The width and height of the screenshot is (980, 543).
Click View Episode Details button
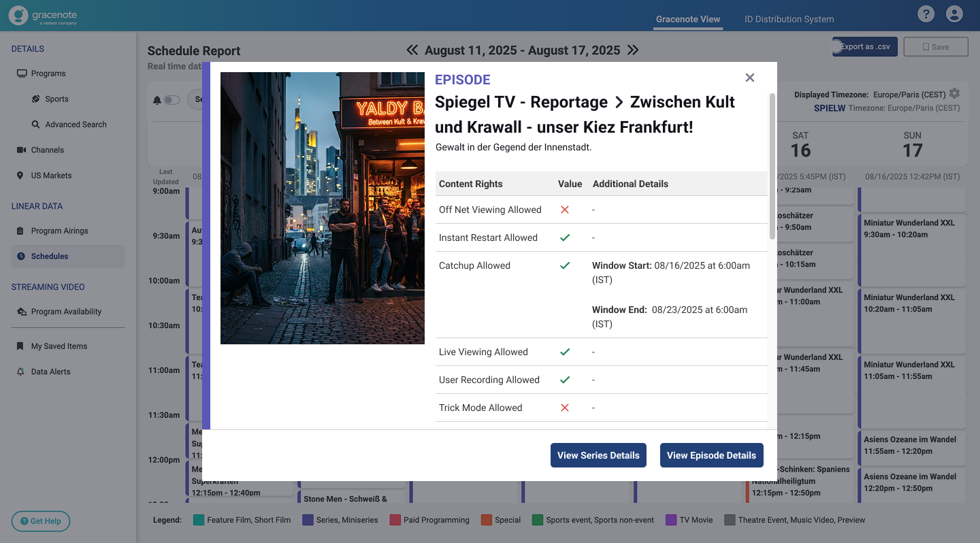tap(711, 455)
